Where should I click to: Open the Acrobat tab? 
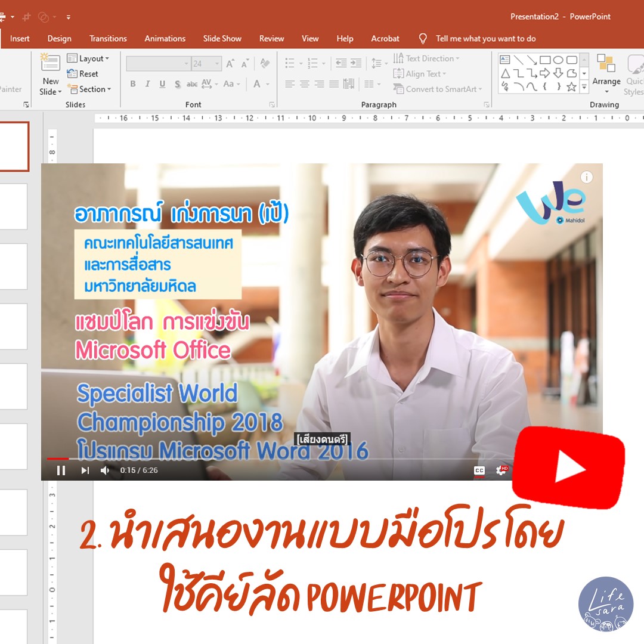[385, 39]
